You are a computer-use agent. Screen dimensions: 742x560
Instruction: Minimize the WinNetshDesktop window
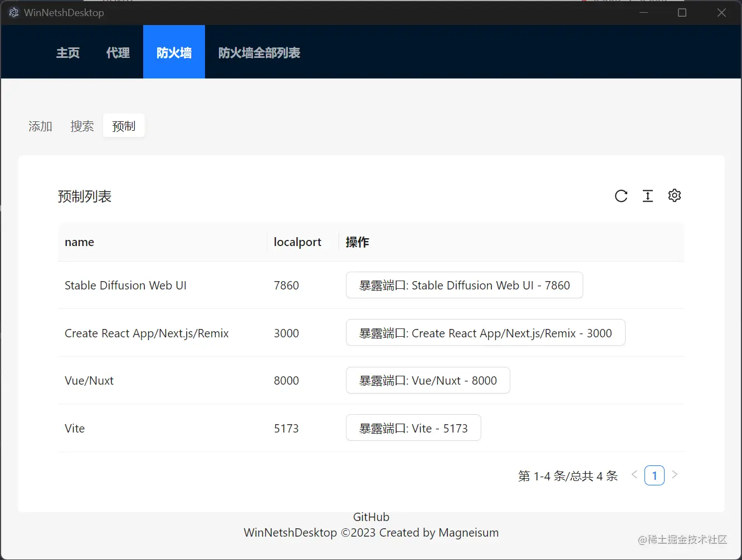click(x=643, y=12)
